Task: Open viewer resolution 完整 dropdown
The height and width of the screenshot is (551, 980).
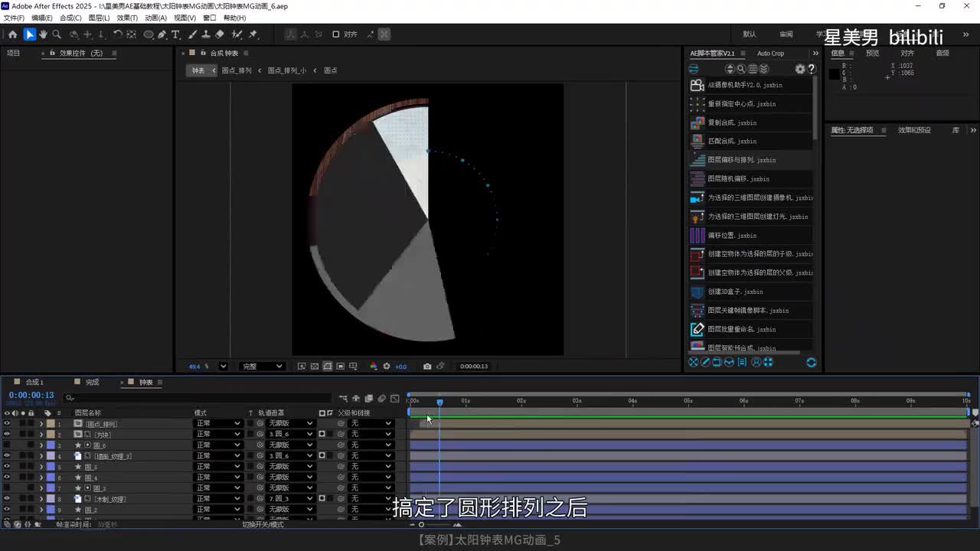Action: tap(262, 366)
